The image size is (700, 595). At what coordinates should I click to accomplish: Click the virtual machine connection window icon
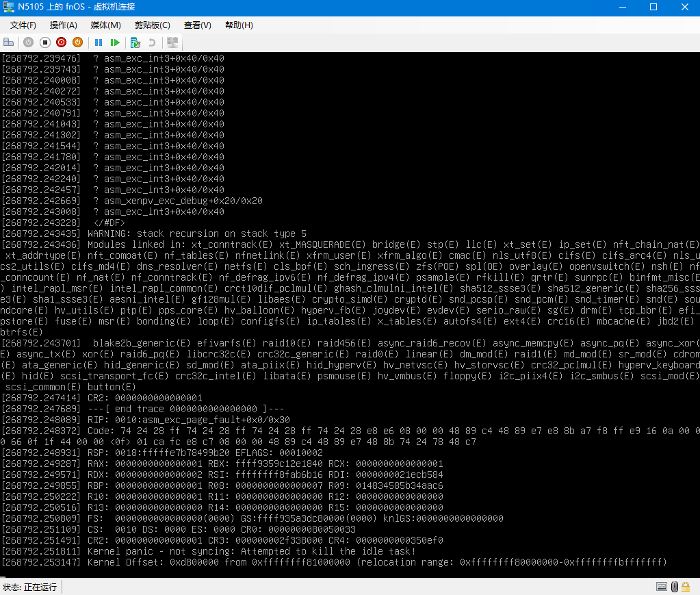(x=8, y=7)
